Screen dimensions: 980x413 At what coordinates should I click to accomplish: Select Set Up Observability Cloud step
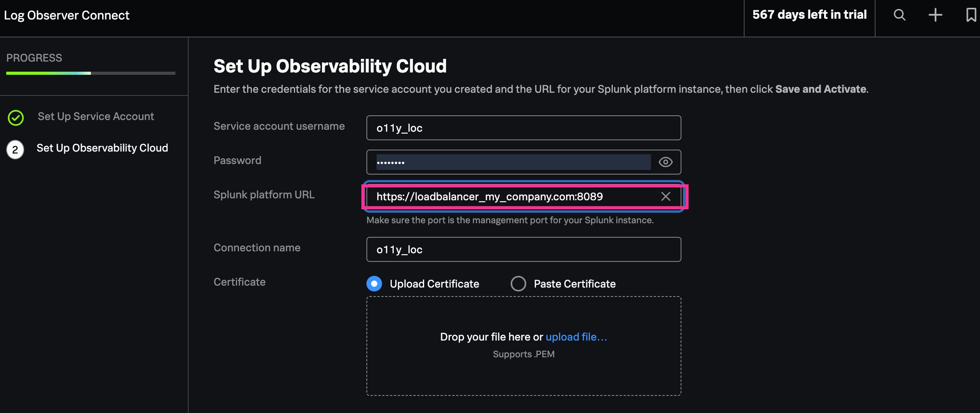[x=102, y=148]
